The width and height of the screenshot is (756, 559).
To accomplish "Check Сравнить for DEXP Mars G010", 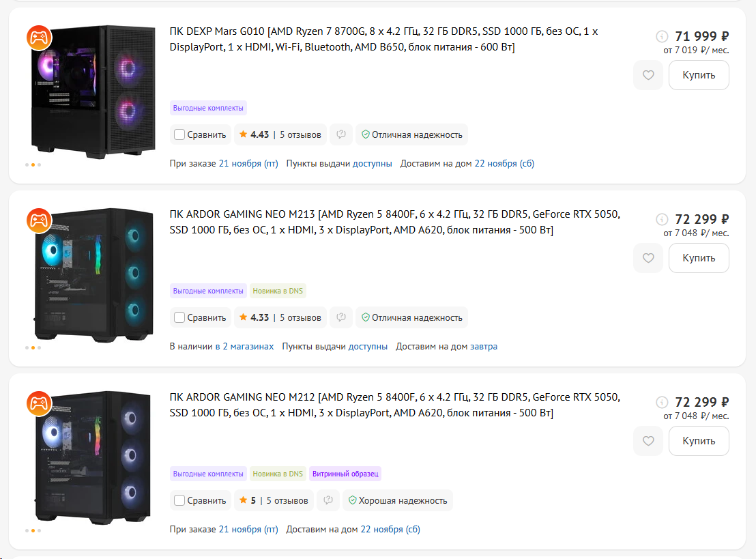I will (179, 134).
